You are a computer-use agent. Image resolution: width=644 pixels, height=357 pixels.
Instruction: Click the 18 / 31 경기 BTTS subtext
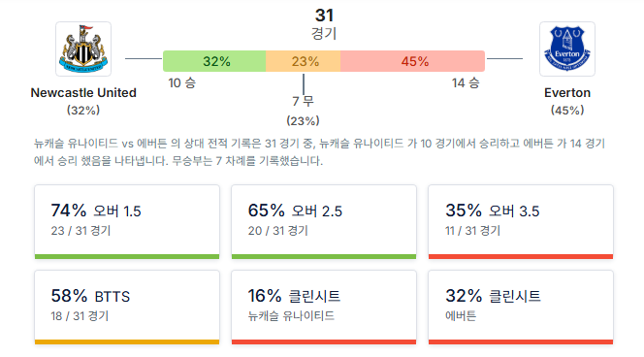pos(80,316)
